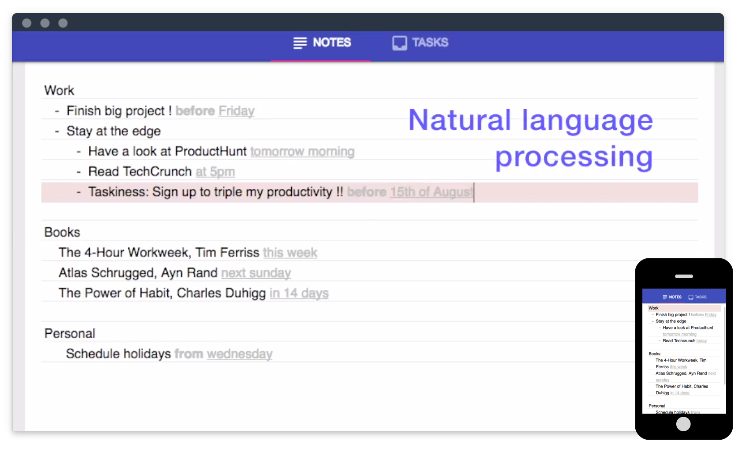Image resolution: width=745 pixels, height=455 pixels.
Task: Open the tomorrow morning date link
Action: [302, 152]
